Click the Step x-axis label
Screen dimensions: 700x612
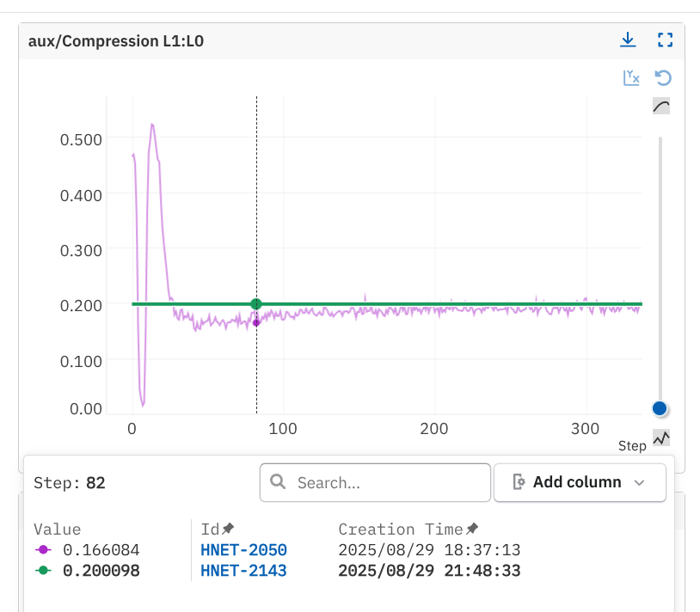point(632,445)
